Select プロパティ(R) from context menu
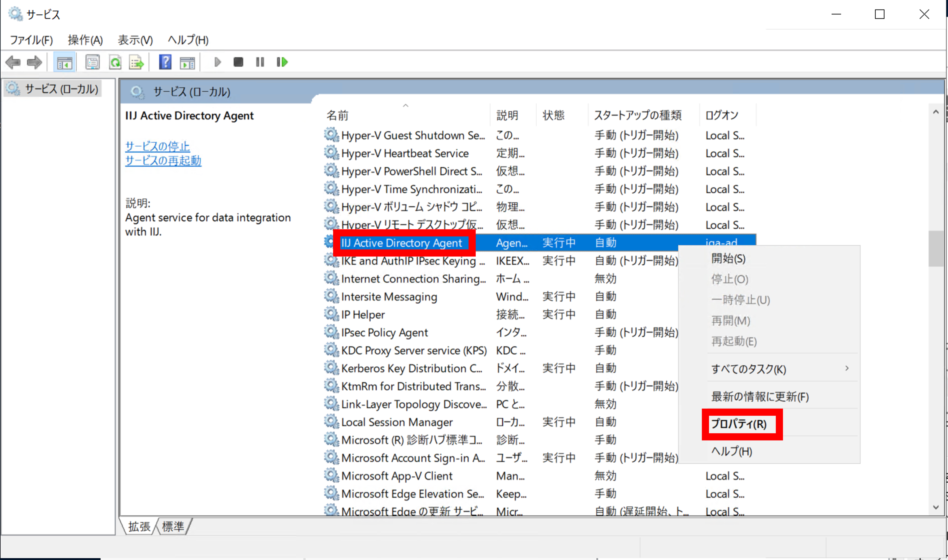 739,424
